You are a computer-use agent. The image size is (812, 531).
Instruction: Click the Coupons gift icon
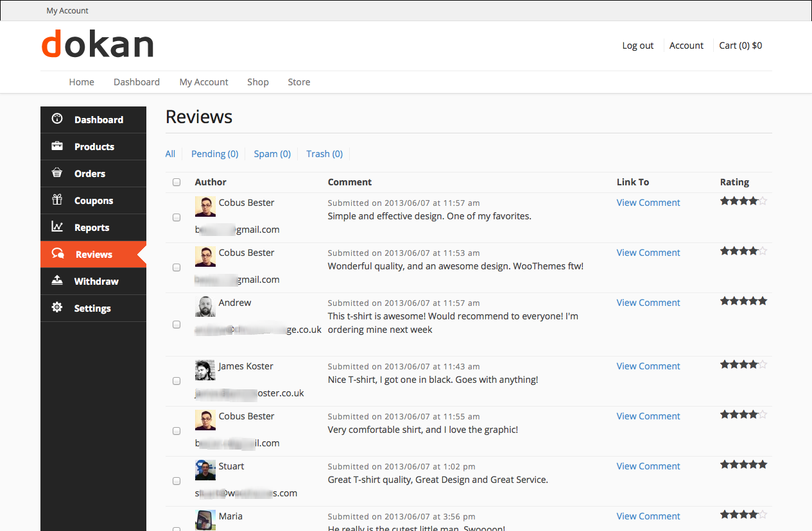[x=57, y=200]
